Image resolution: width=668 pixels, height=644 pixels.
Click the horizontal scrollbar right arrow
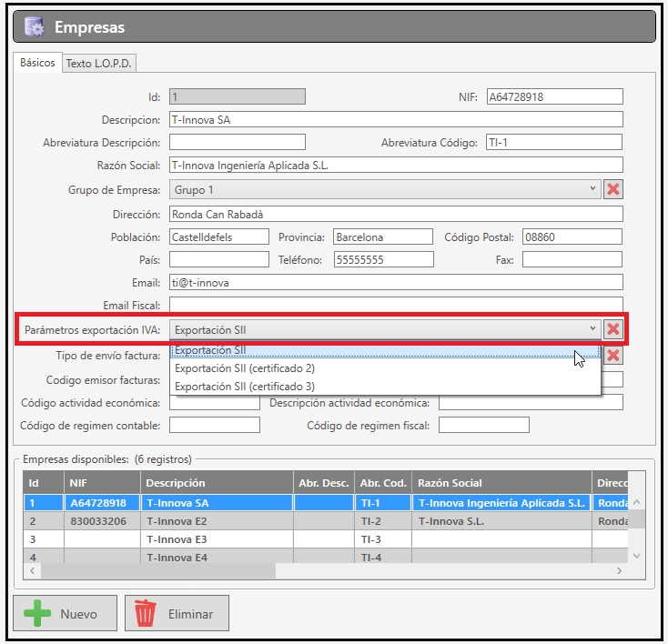click(619, 570)
